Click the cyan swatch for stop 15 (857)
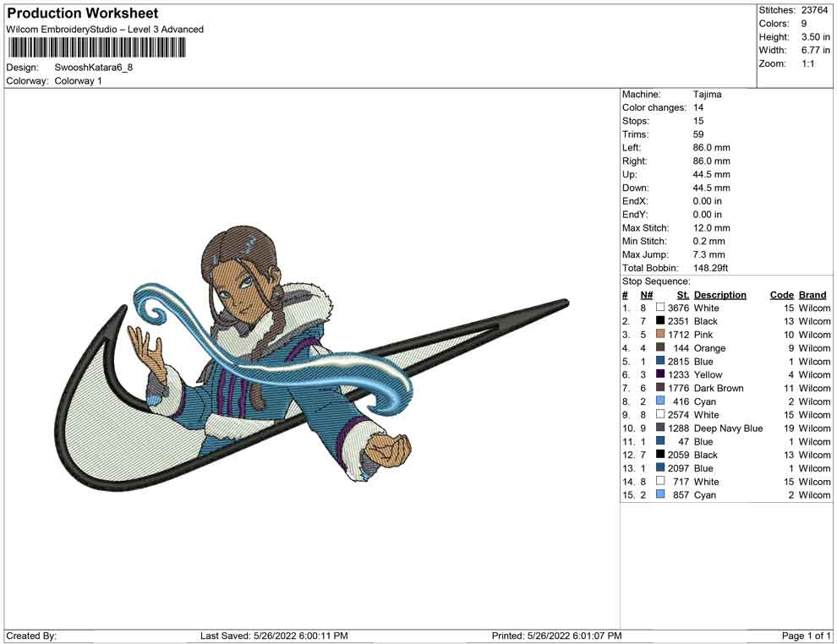837x644 pixels. [x=660, y=494]
